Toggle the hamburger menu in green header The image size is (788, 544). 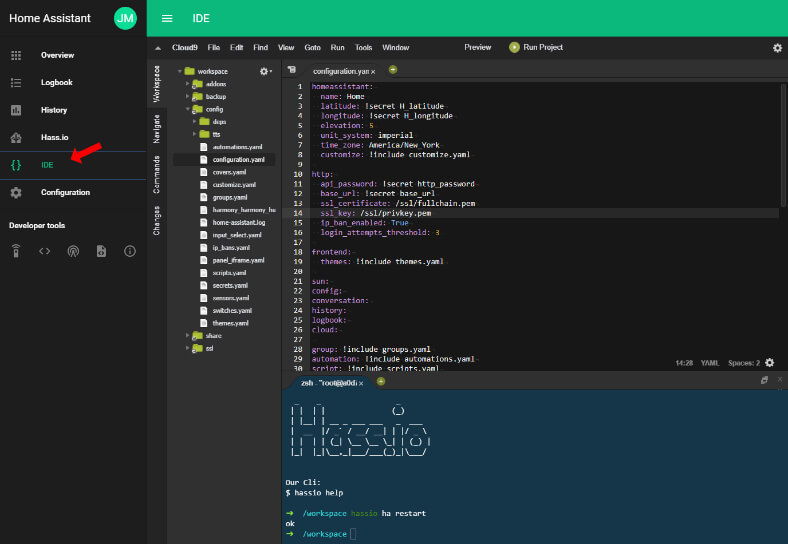(167, 19)
